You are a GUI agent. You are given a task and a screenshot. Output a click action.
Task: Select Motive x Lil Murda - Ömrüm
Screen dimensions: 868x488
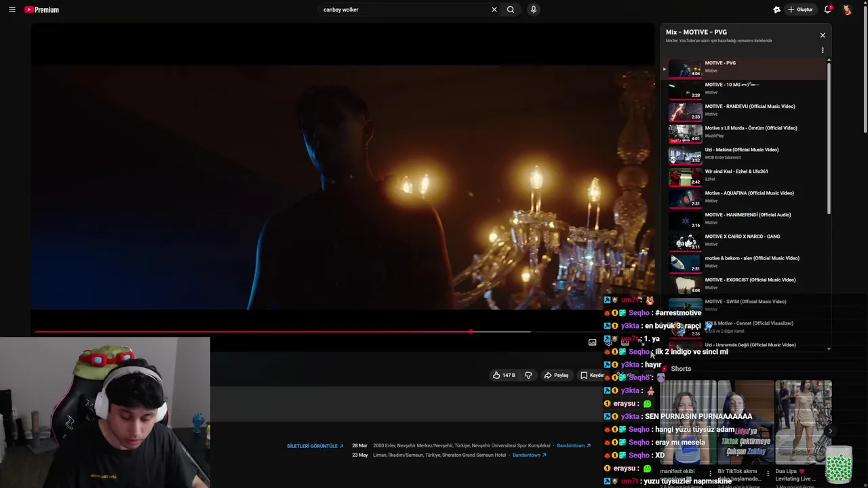744,133
